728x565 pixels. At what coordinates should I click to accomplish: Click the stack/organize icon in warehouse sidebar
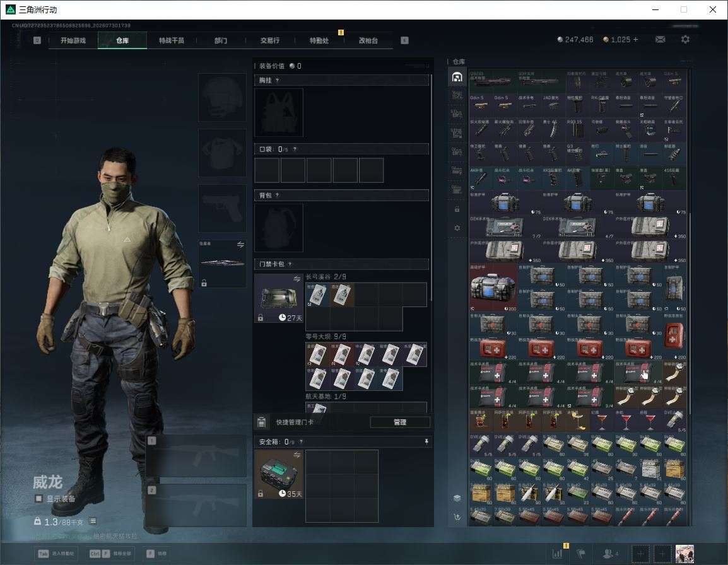457,498
